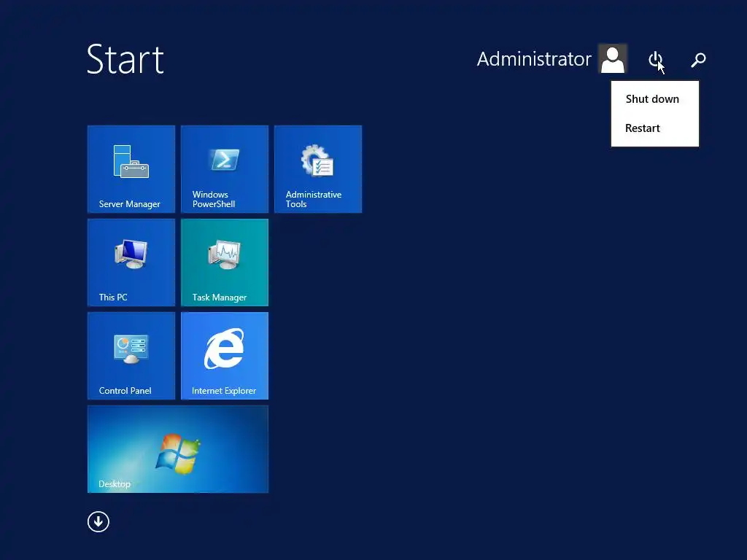Click the power options icon
Viewport: 747px width, 560px height.
pos(656,60)
